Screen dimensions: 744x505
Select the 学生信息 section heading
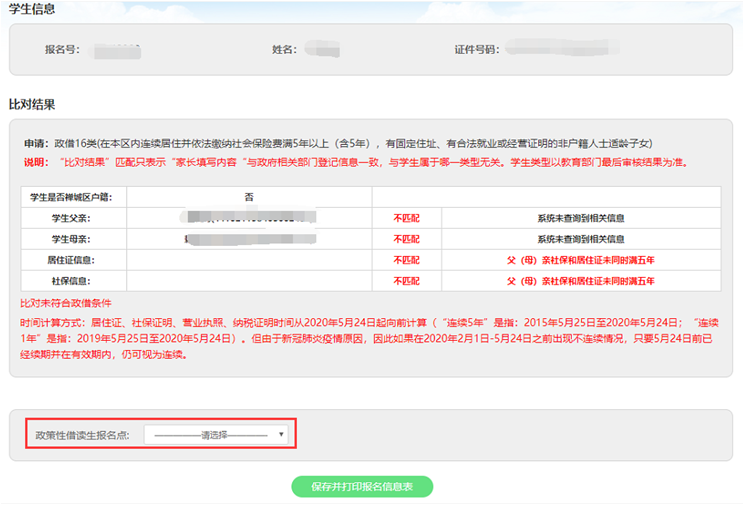(32, 9)
